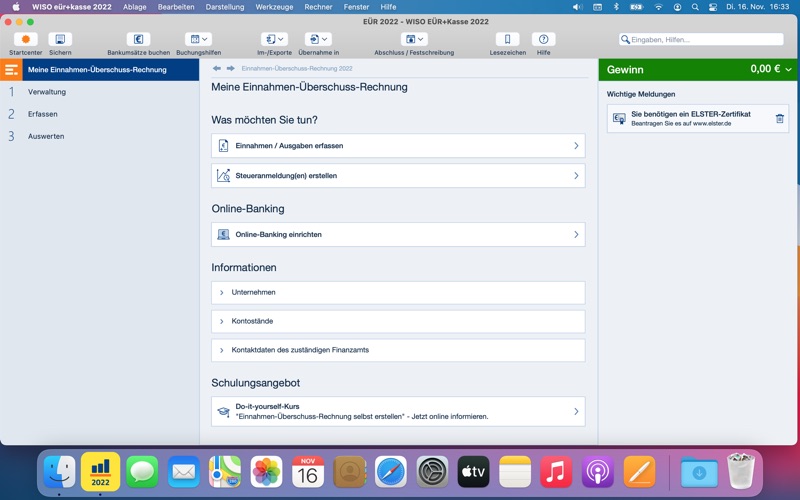The width and height of the screenshot is (800, 500).
Task: Open System Preferences from the Dock
Action: (432, 471)
